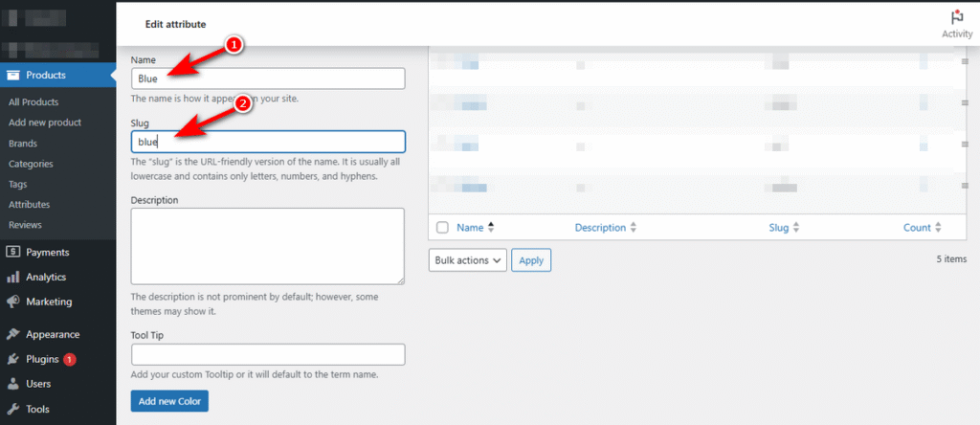Click the Plugins plug icon

click(x=12, y=359)
